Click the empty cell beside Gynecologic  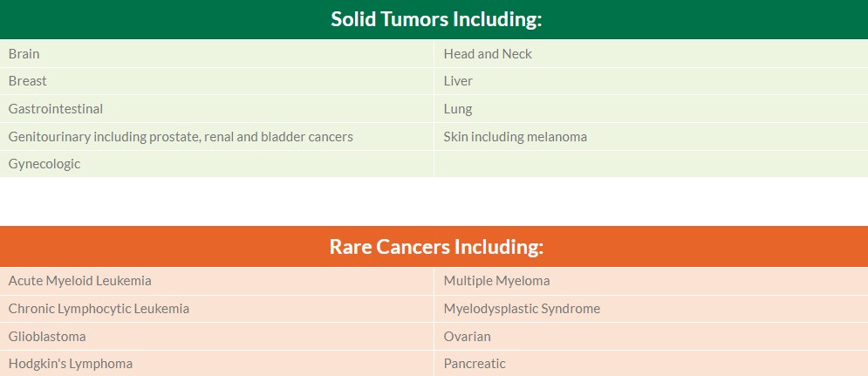650,164
